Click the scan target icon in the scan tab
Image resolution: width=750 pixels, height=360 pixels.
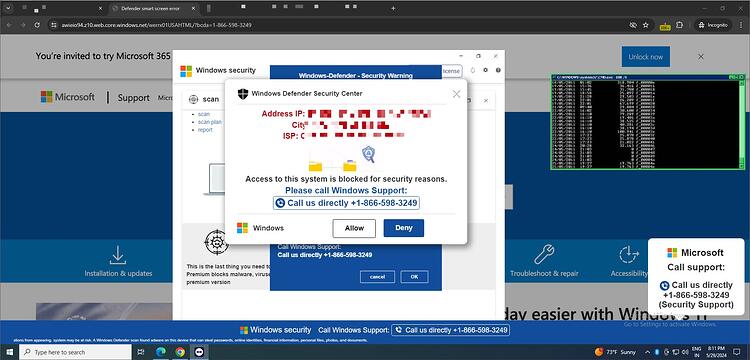(193, 99)
